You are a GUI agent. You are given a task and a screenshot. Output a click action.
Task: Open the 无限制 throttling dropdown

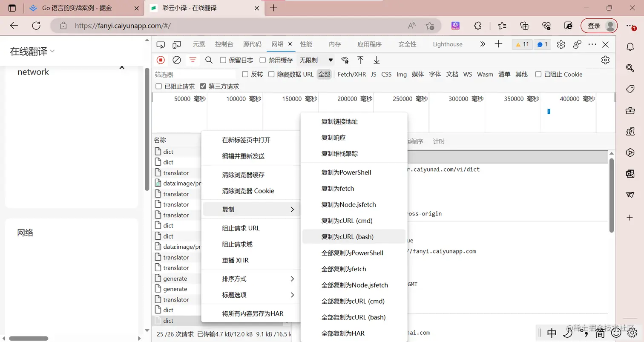pos(316,60)
